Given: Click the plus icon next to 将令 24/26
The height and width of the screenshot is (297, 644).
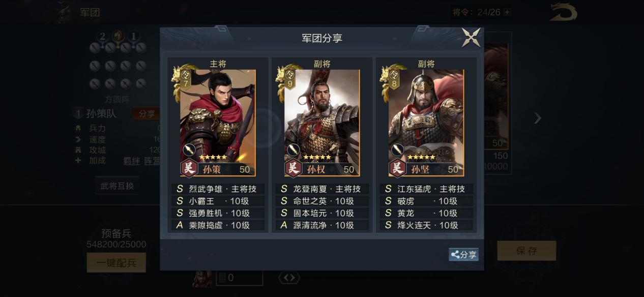Looking at the screenshot, I should (x=507, y=12).
